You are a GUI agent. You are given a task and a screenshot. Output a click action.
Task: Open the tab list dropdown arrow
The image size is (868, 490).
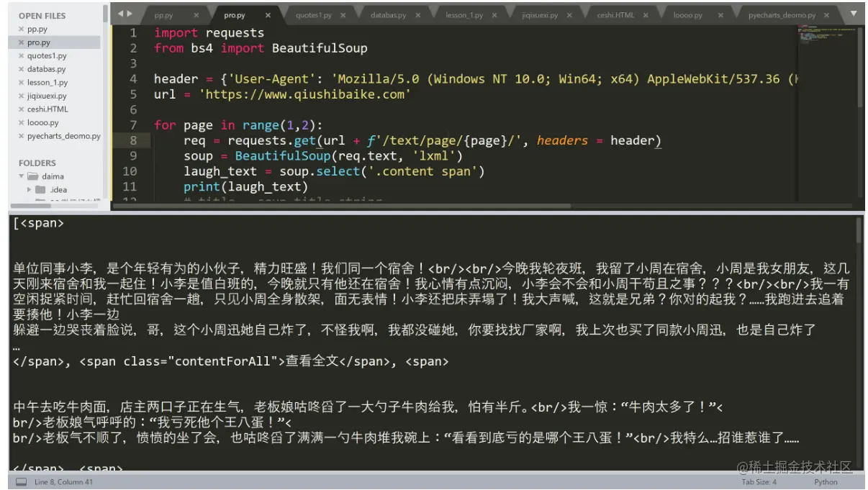[854, 14]
